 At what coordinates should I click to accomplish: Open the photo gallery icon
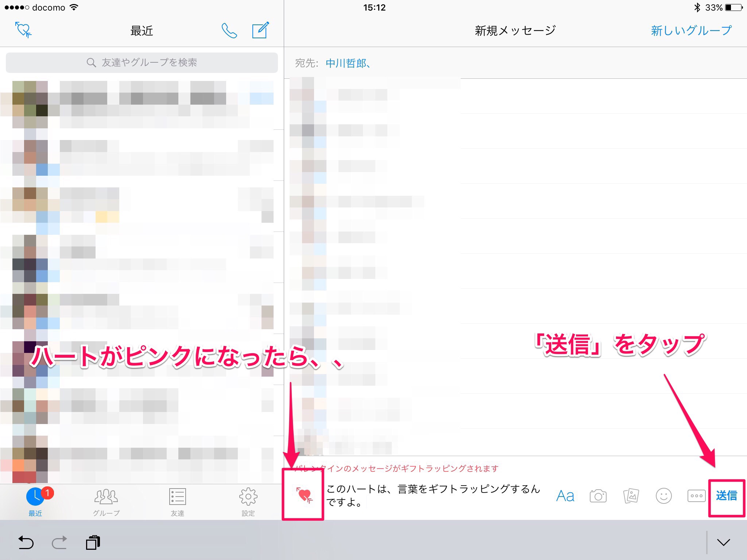coord(631,496)
